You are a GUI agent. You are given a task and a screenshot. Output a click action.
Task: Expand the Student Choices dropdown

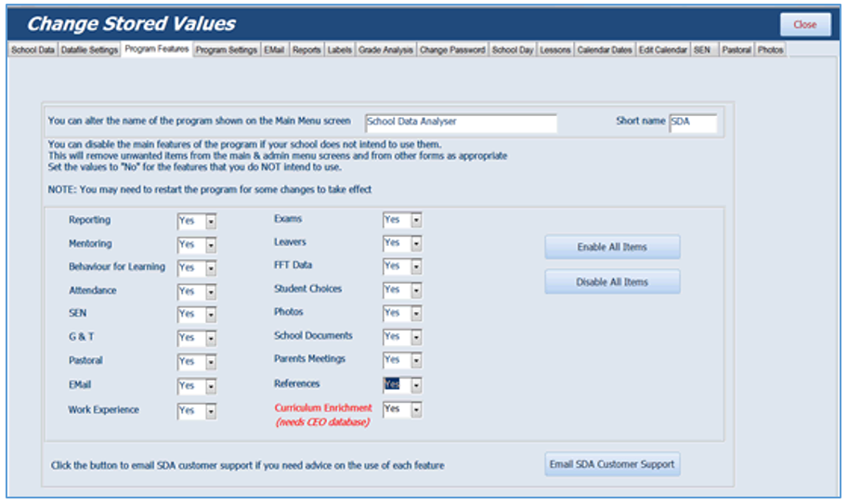click(416, 291)
